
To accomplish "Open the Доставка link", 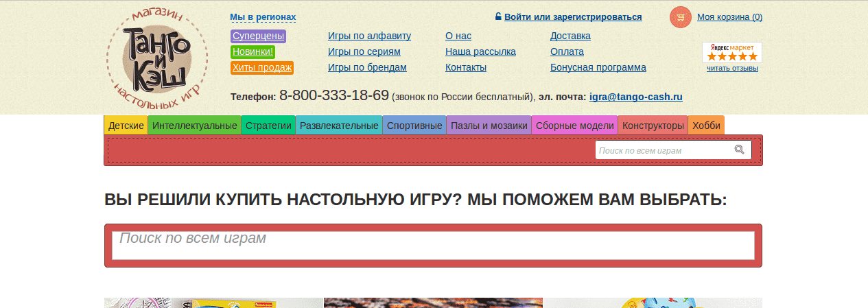I will [570, 36].
